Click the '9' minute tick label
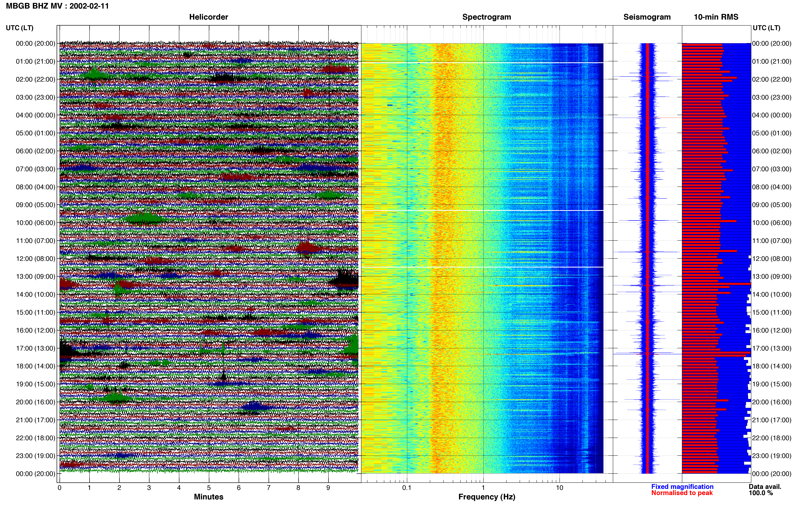This screenshot has width=812, height=508. (x=328, y=488)
